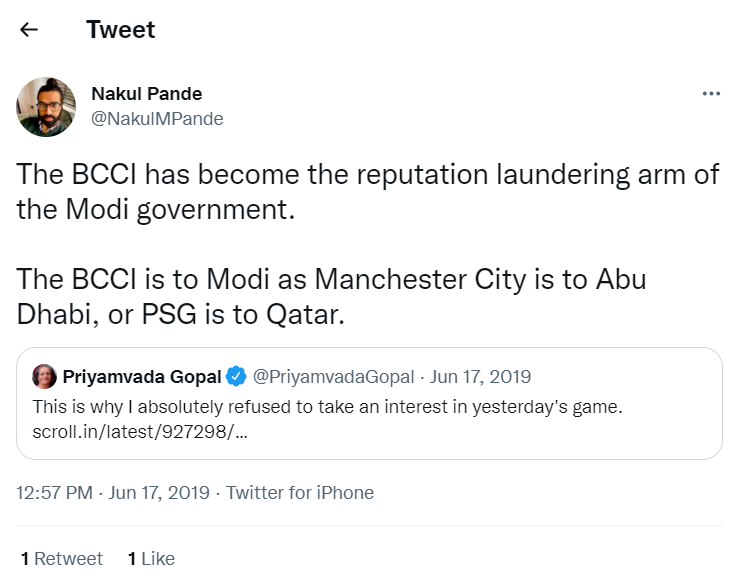Open Priyamvada Gopal's name in quoted tweet
742x586 pixels.
[142, 377]
